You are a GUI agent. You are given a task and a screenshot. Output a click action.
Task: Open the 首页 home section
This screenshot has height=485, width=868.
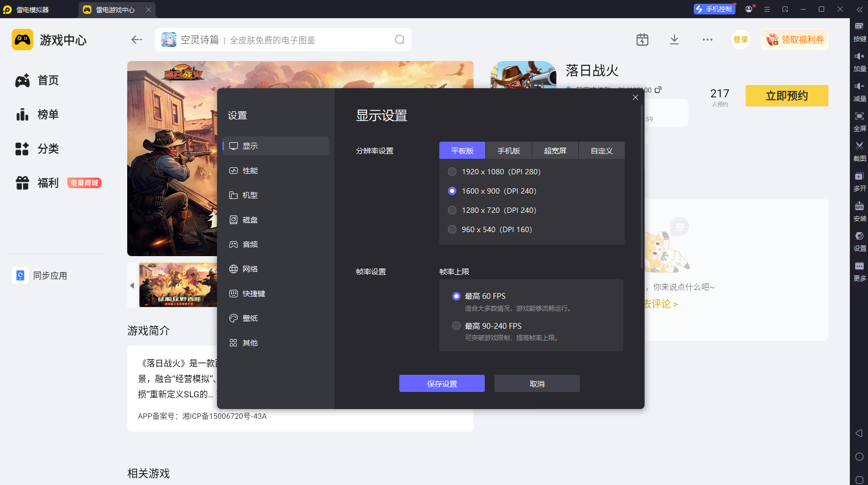(37, 80)
